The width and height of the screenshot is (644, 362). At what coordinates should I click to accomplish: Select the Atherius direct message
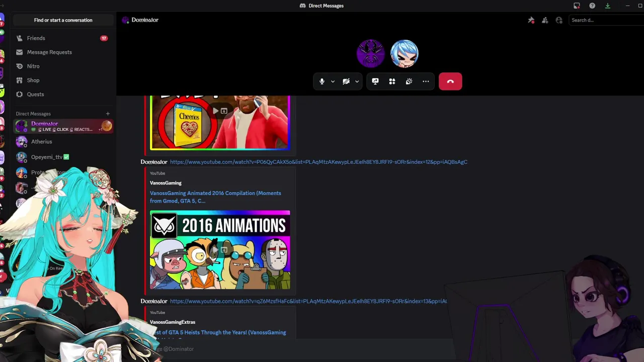tap(63, 142)
